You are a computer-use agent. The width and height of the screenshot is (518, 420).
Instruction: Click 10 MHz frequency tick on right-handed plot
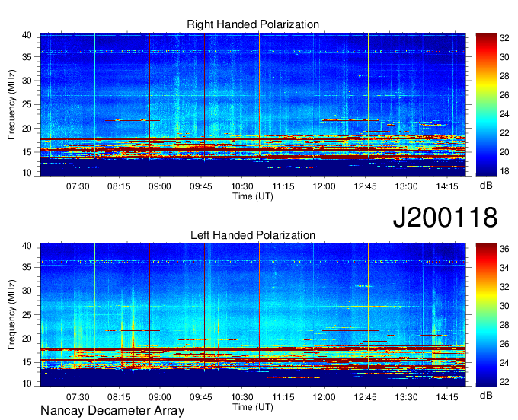tap(27, 173)
